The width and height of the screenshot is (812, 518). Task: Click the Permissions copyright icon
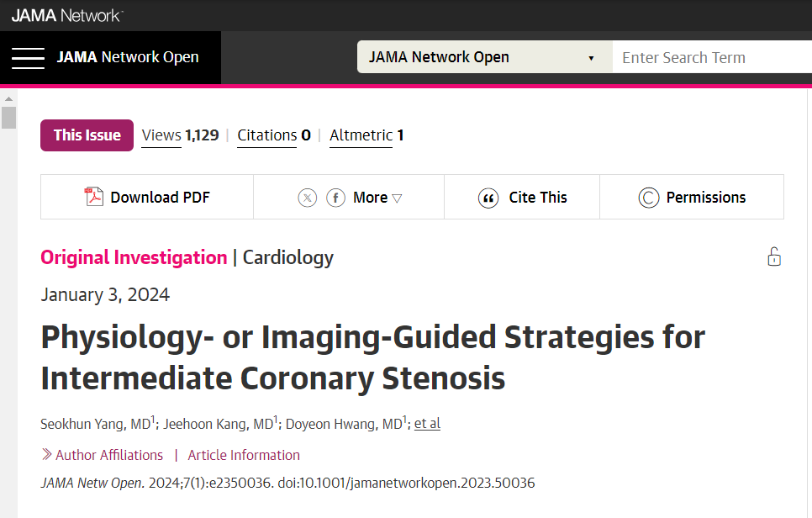[648, 198]
